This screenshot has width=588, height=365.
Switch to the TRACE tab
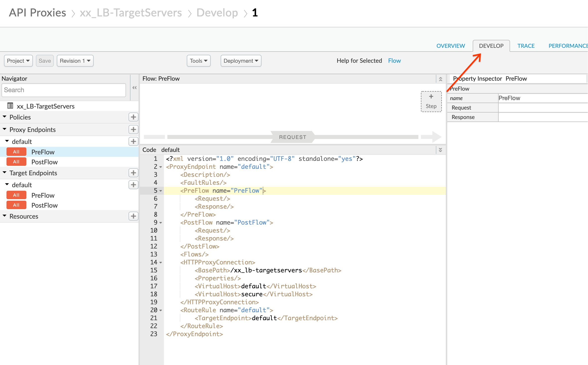526,46
